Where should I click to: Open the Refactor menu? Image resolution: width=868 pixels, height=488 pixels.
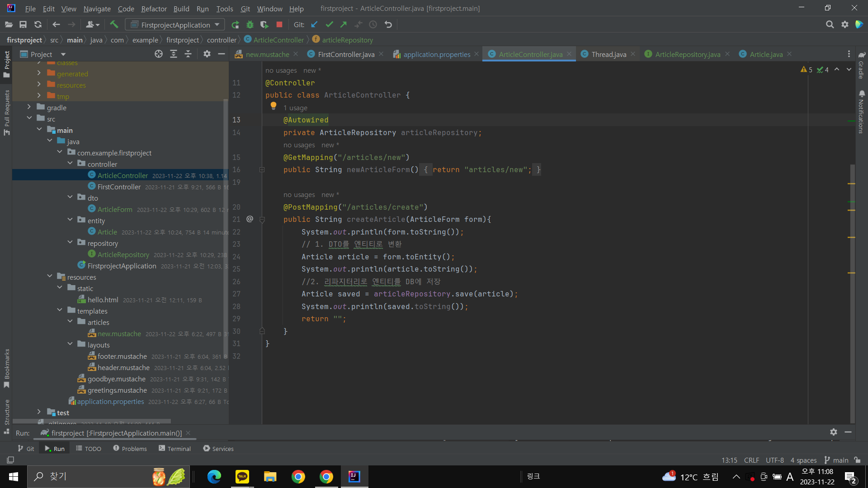coord(154,9)
